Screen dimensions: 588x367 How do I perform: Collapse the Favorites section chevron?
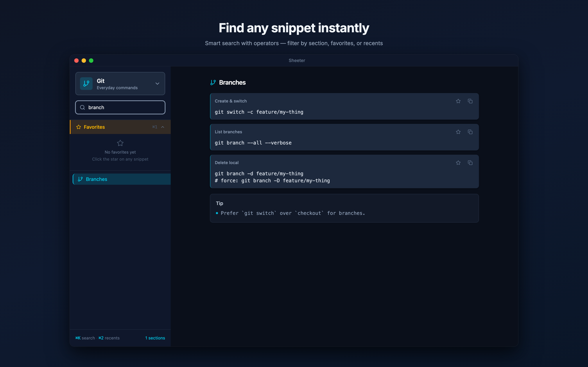pyautogui.click(x=163, y=127)
